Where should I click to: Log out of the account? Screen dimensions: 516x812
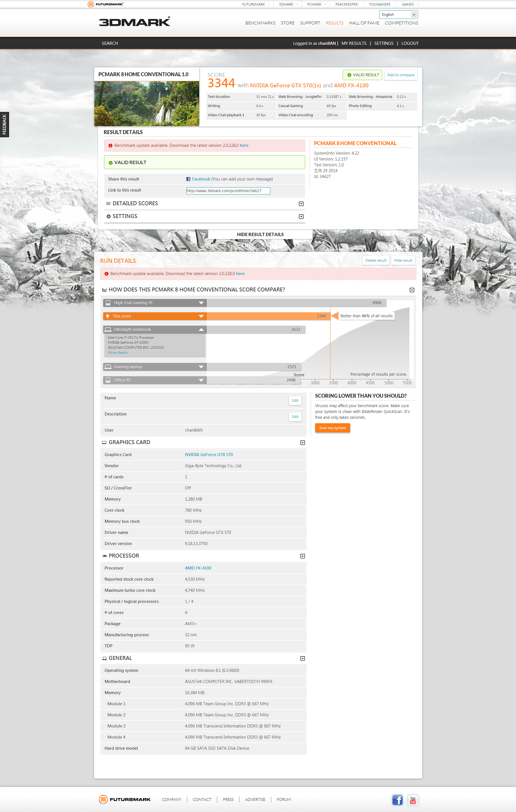click(x=410, y=43)
